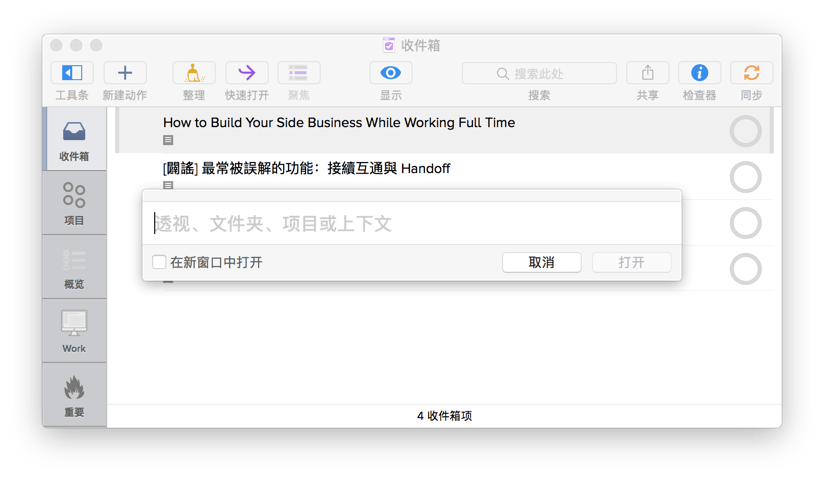Click the 同步 sync icon

pyautogui.click(x=751, y=73)
